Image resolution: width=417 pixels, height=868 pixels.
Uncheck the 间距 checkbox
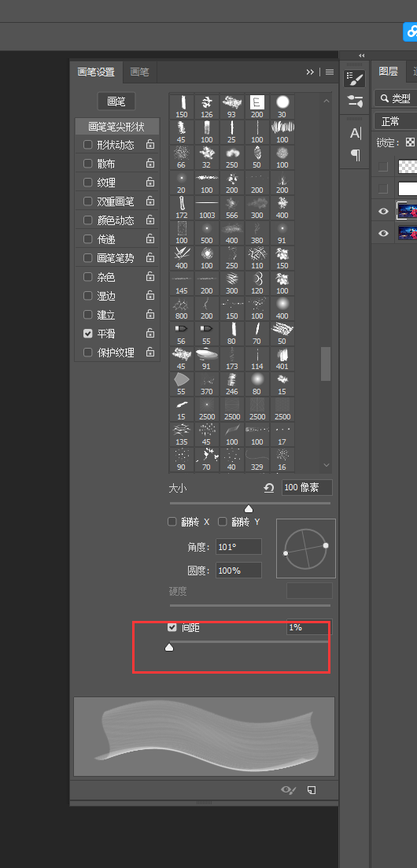click(x=172, y=627)
